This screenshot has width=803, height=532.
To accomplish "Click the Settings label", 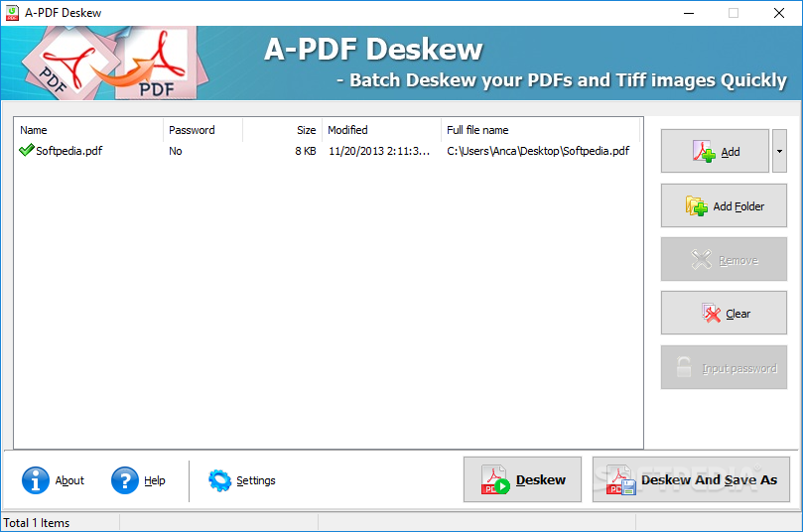I will pyautogui.click(x=256, y=480).
